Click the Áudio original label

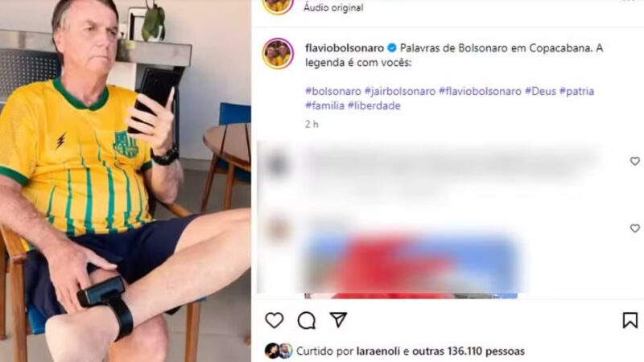pyautogui.click(x=333, y=7)
